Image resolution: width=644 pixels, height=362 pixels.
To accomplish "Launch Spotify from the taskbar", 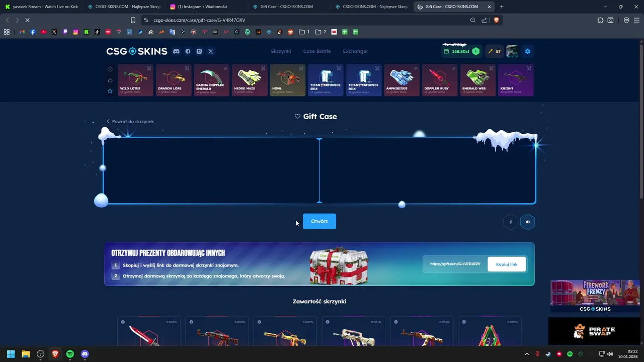I will (x=70, y=354).
